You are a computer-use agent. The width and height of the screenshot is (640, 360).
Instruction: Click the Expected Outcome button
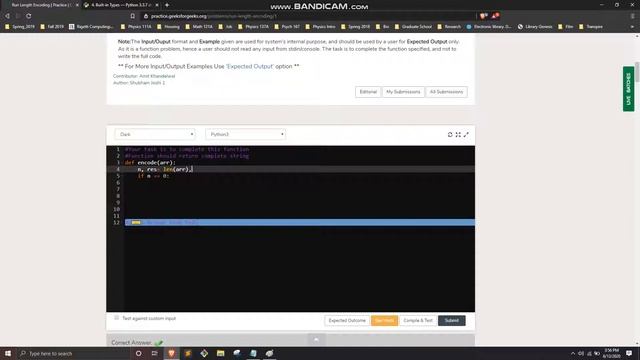(x=347, y=320)
